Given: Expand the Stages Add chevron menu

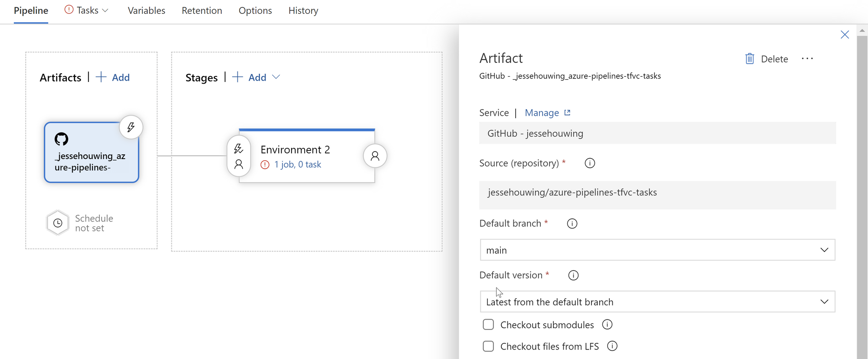Looking at the screenshot, I should [276, 77].
